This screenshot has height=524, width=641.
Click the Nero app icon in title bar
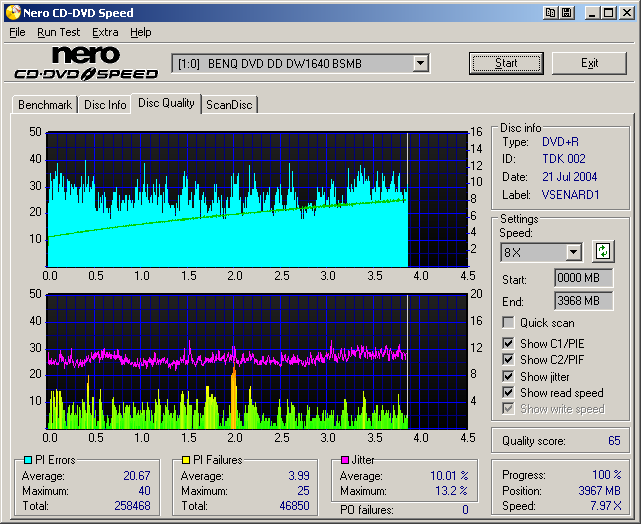12,12
